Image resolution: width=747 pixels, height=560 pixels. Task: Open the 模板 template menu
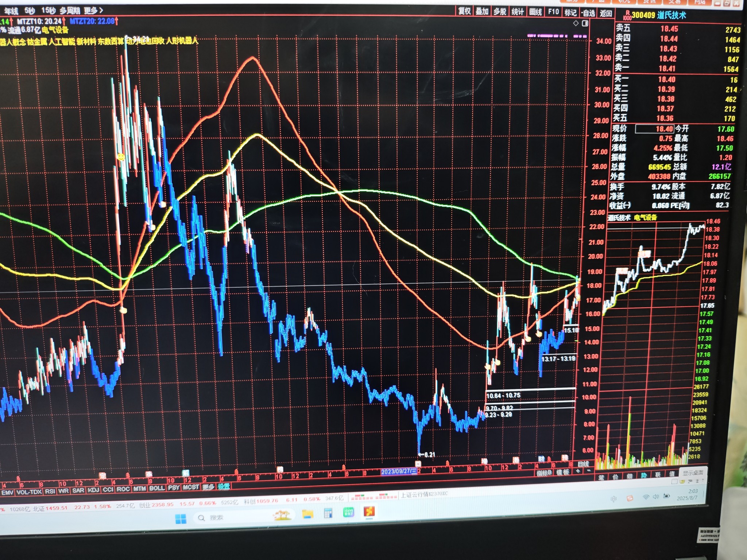pyautogui.click(x=563, y=472)
